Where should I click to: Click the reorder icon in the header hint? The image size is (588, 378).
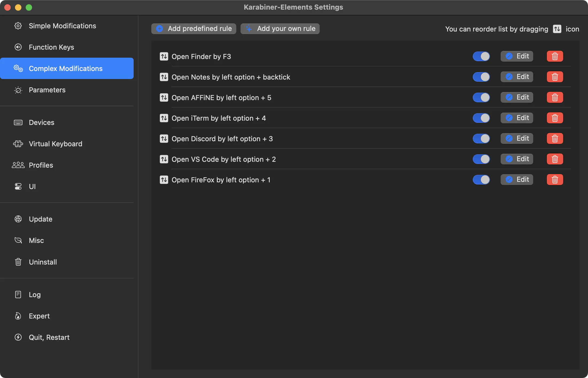557,29
